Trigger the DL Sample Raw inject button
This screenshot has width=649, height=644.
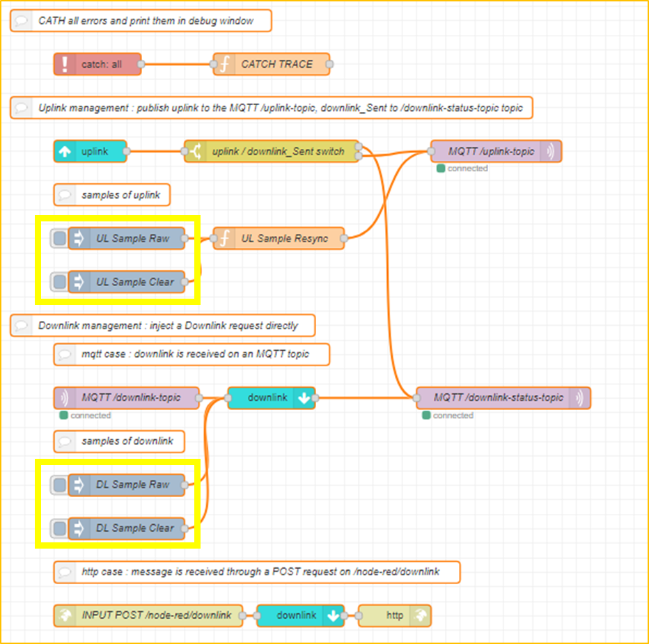[x=60, y=485]
